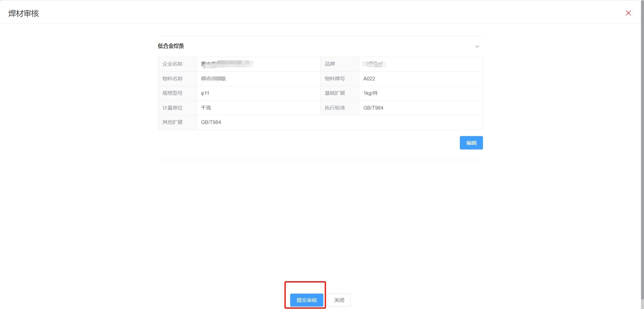644x309 pixels.
Task: Collapse the 低合金焊条 section chevron
Action: (x=477, y=46)
